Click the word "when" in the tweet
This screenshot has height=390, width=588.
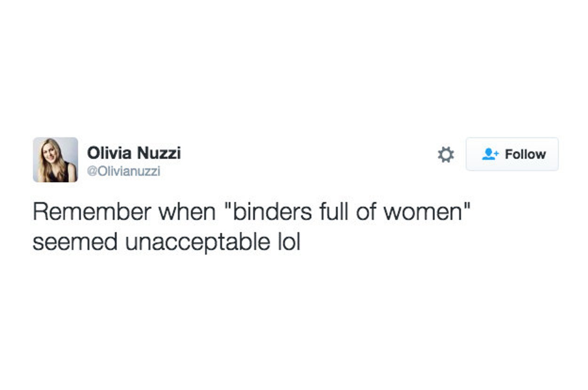pyautogui.click(x=186, y=212)
